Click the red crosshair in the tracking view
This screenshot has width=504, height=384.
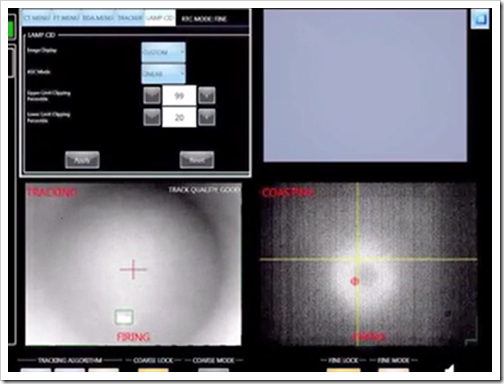[133, 269]
